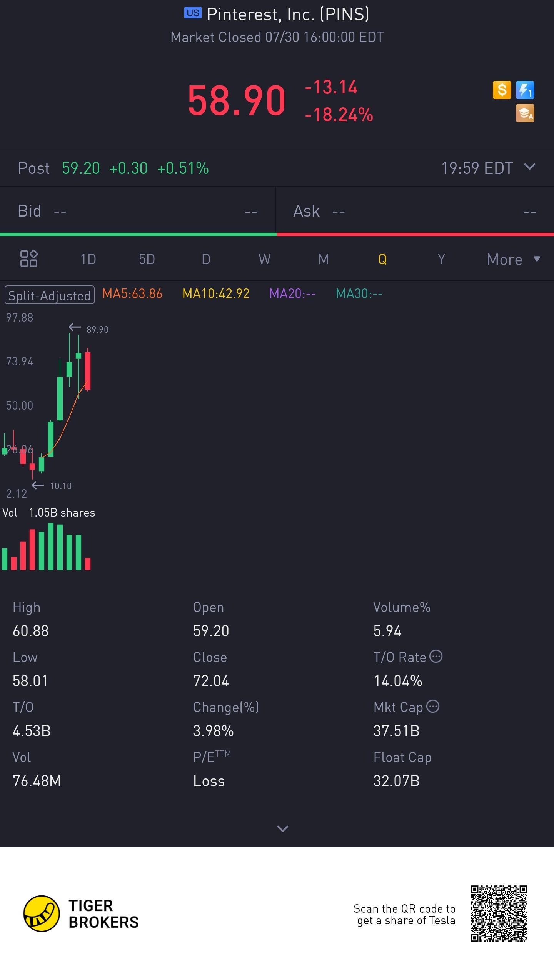This screenshot has height=980, width=554.
Task: Tap the main price 58.90
Action: pyautogui.click(x=237, y=100)
